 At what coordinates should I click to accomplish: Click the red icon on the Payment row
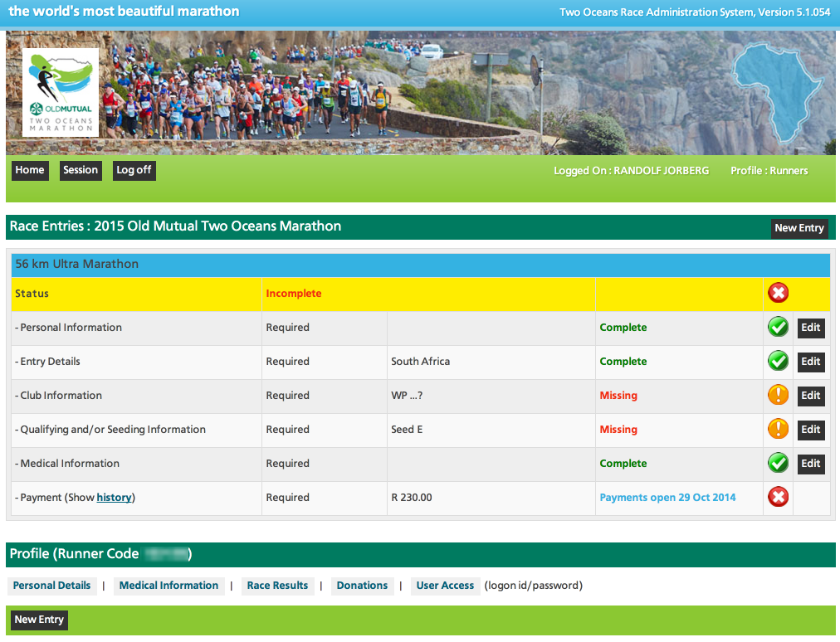pyautogui.click(x=778, y=497)
